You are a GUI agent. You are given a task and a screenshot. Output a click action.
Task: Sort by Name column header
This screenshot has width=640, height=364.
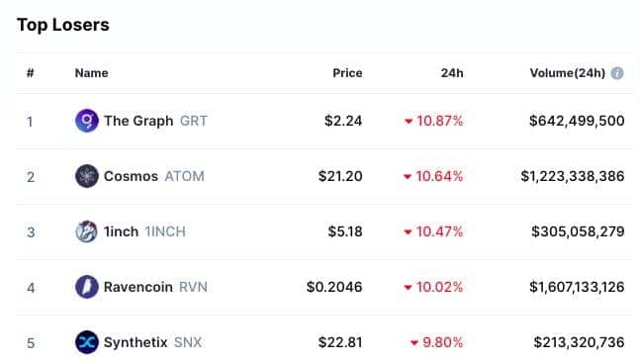coord(91,73)
